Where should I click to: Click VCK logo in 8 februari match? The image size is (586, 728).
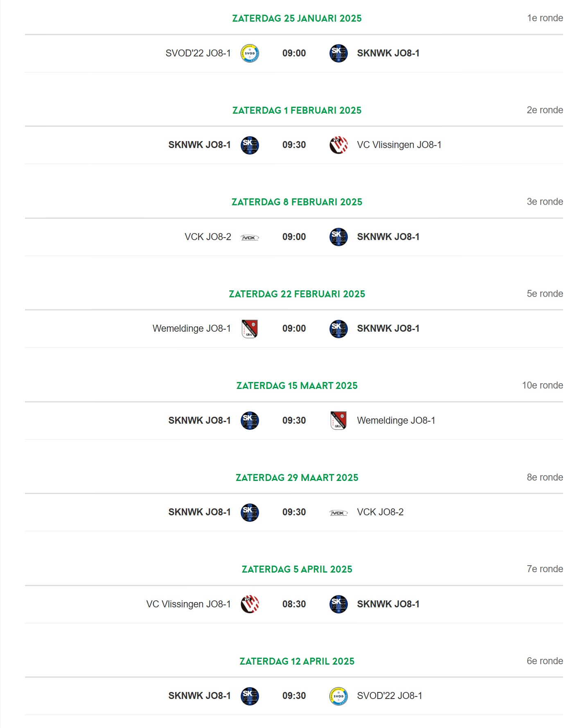(250, 237)
